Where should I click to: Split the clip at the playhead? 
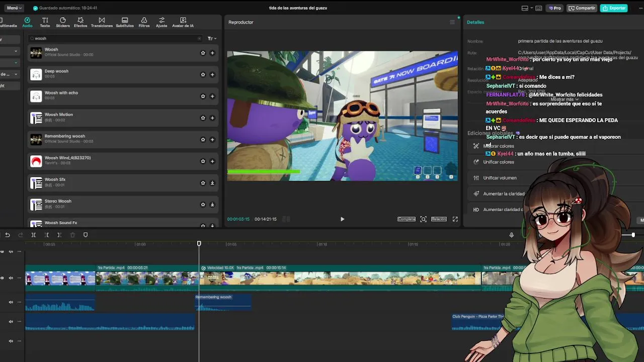tap(33, 235)
